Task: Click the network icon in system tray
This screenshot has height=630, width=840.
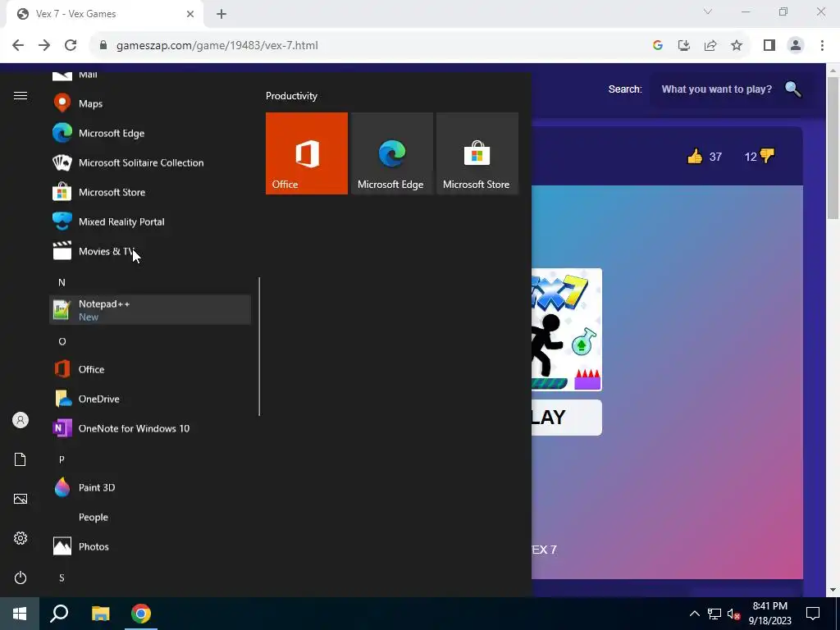Action: point(714,614)
